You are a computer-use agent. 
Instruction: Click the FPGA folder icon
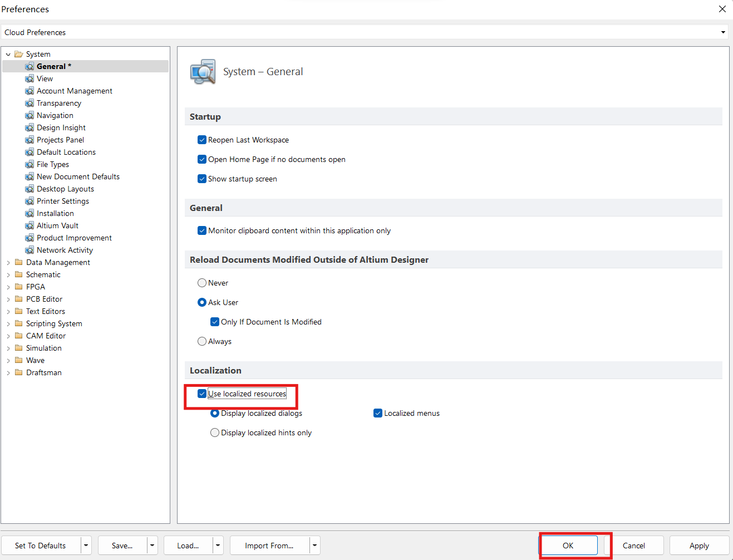coord(19,287)
